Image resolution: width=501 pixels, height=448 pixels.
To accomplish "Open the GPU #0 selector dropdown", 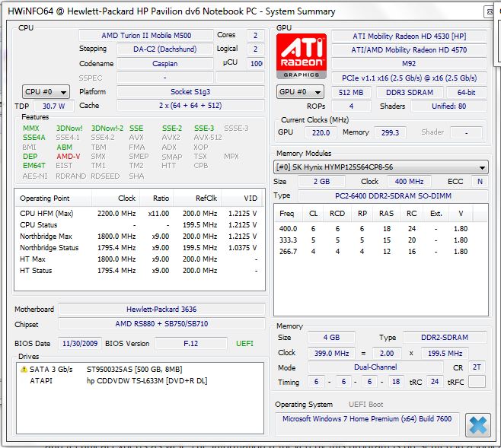I will click(300, 92).
